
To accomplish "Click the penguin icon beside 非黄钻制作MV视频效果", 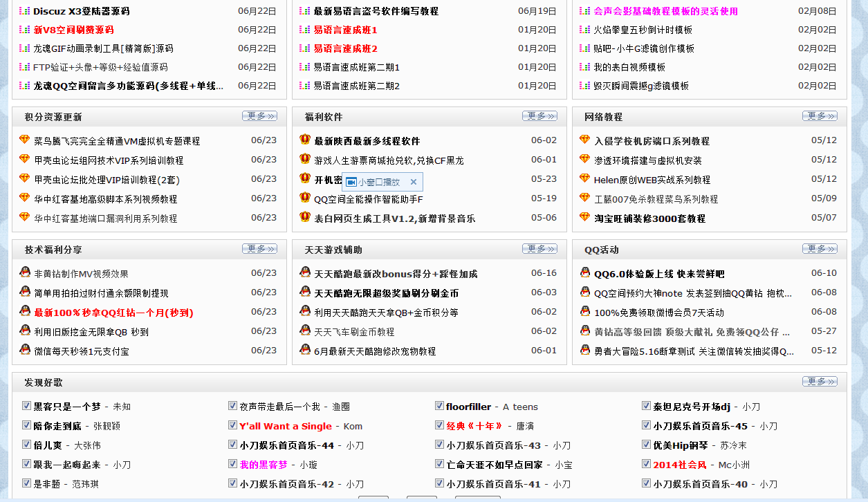I will pos(25,272).
